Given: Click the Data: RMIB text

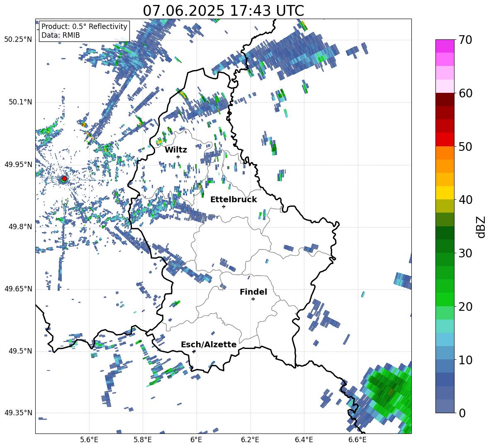Looking at the screenshot, I should point(61,35).
